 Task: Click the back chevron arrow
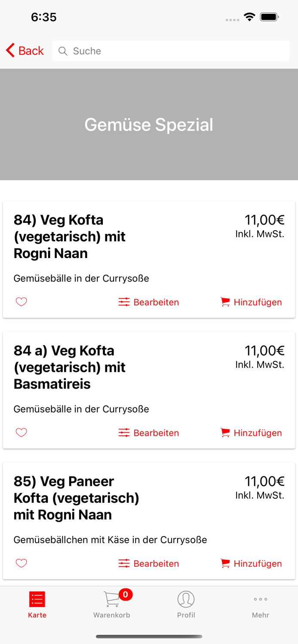pyautogui.click(x=9, y=50)
